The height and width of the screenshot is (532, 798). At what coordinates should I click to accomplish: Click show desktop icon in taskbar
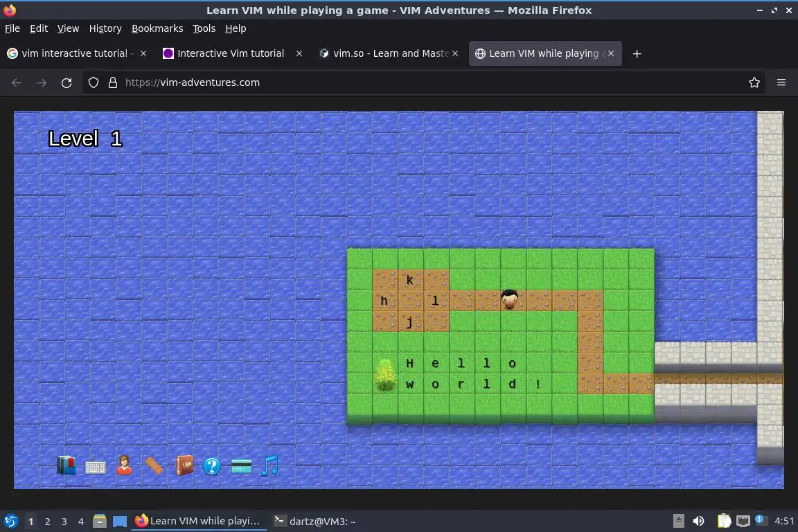[120, 521]
